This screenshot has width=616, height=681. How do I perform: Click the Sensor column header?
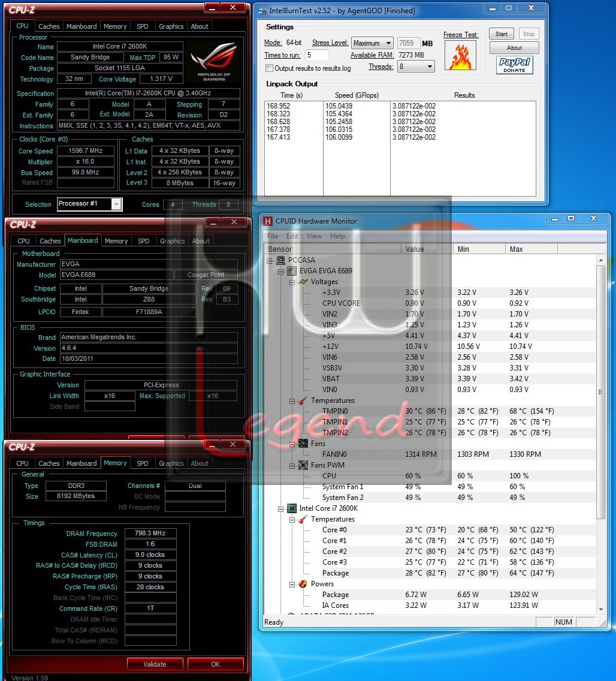coord(333,249)
